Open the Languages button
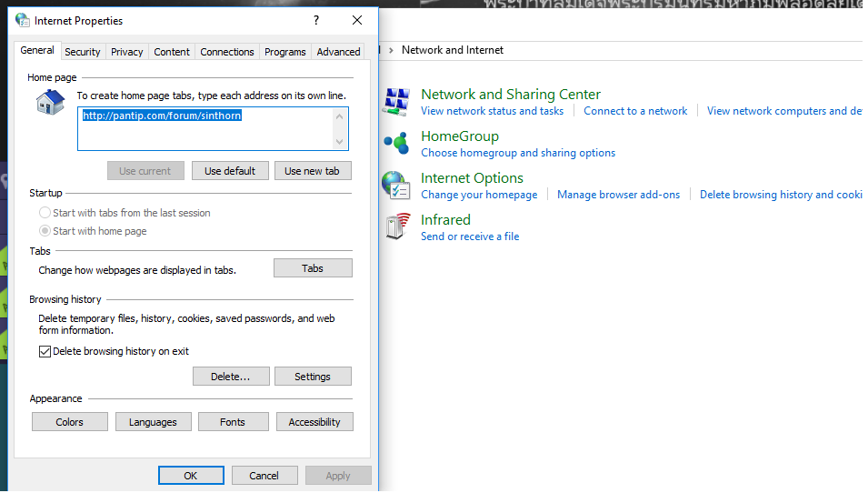 pos(154,422)
